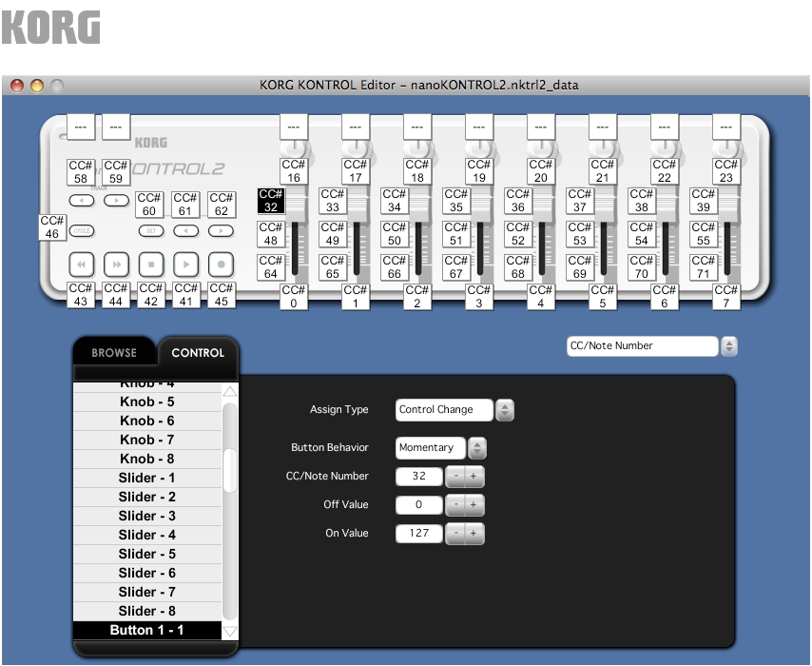This screenshot has width=812, height=666.
Task: Click the Button Behavior stepper arrows
Action: click(477, 448)
